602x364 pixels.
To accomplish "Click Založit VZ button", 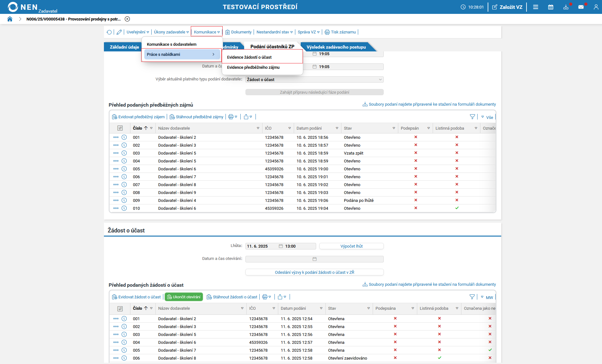I will [507, 7].
